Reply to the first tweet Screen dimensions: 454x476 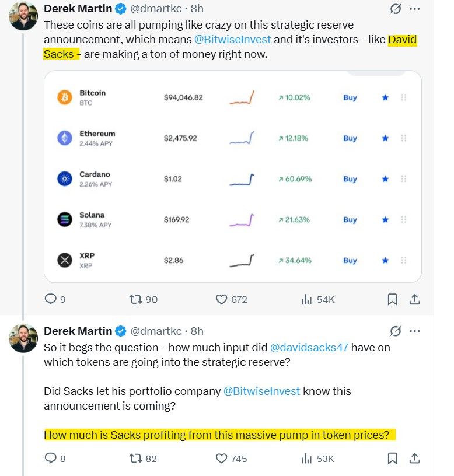(51, 299)
